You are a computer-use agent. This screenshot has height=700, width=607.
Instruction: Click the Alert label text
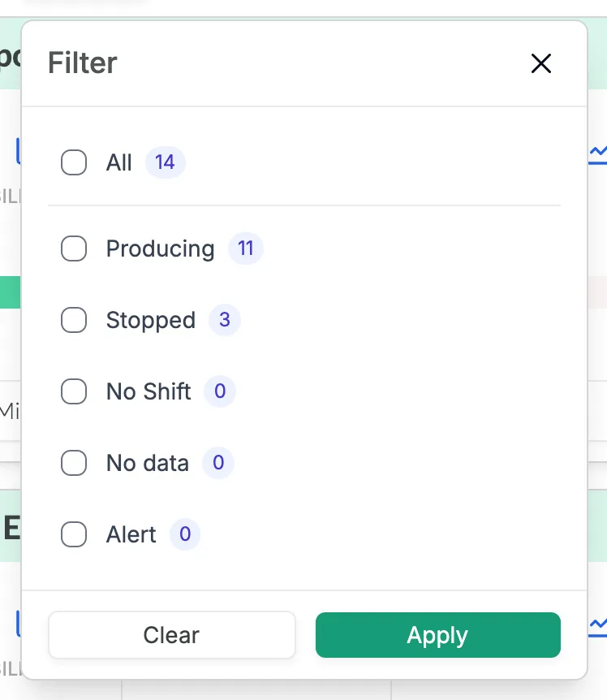[131, 534]
